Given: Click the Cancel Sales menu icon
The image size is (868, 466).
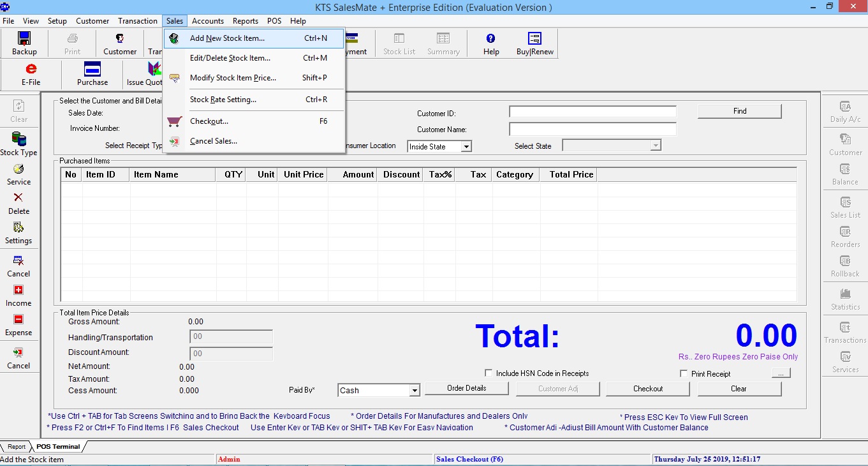Looking at the screenshot, I should click(x=174, y=141).
